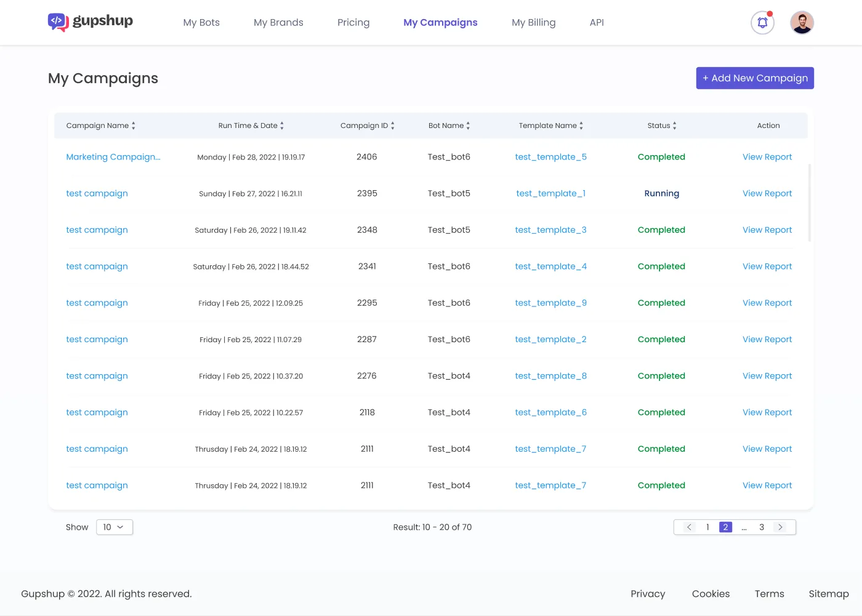
Task: Open Marketing Campaign... link
Action: [x=113, y=157]
